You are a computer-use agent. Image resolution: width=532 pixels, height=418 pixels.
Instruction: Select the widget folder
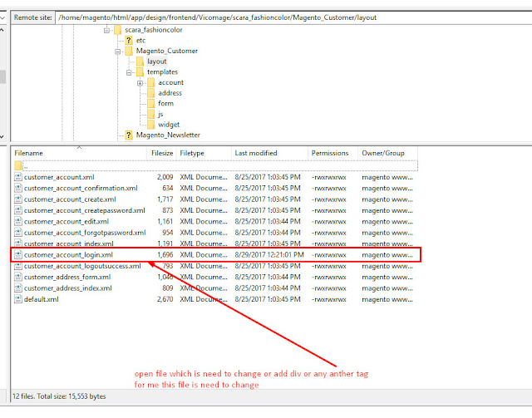[169, 125]
